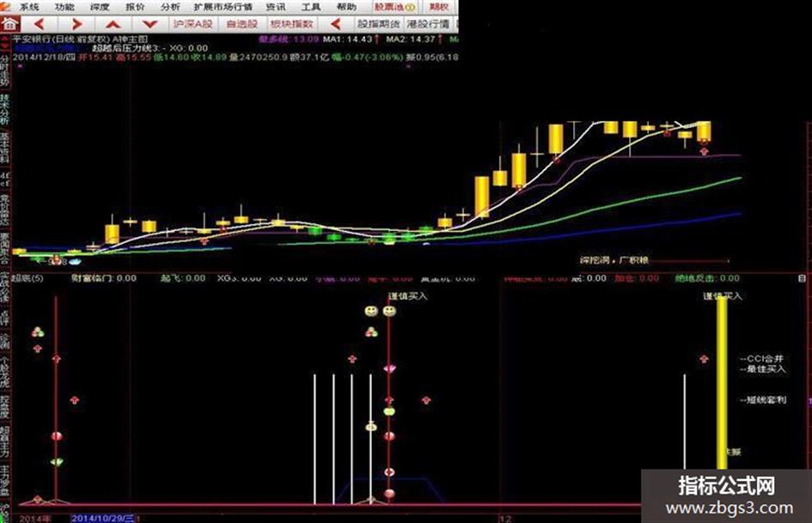Switch to the 技术分析 sidebar tab

pyautogui.click(x=4, y=110)
